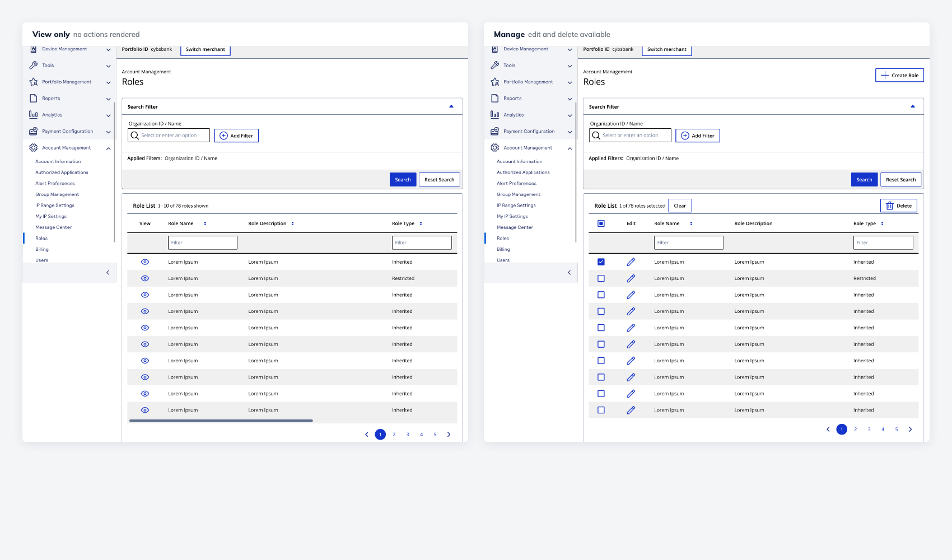This screenshot has width=952, height=560.
Task: Click Role Type filter field in Manage table
Action: click(x=883, y=242)
